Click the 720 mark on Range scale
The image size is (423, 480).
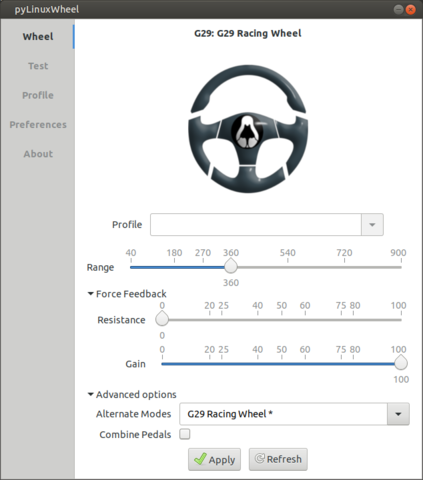(x=344, y=253)
